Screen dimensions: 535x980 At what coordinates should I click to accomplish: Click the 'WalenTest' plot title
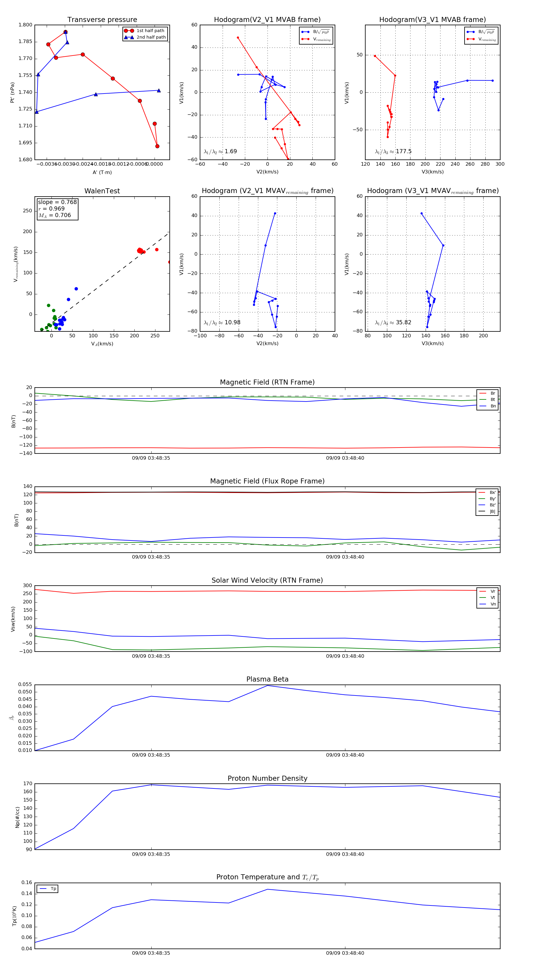point(102,191)
